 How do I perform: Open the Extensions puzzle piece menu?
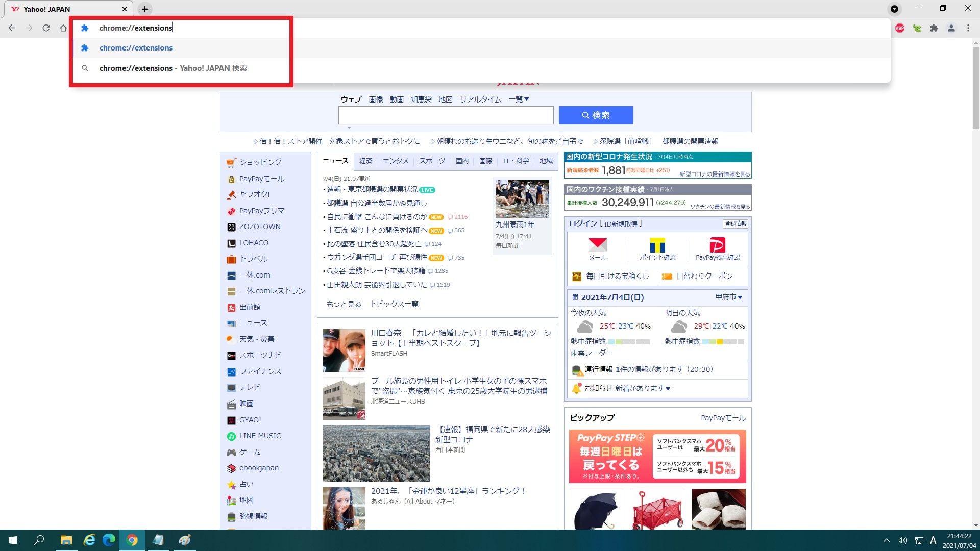click(x=934, y=28)
